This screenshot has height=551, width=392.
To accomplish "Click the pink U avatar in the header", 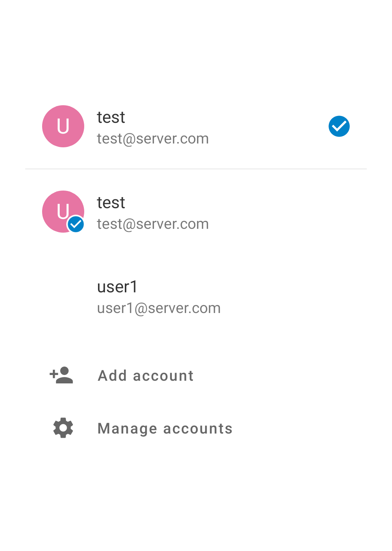I will [63, 126].
